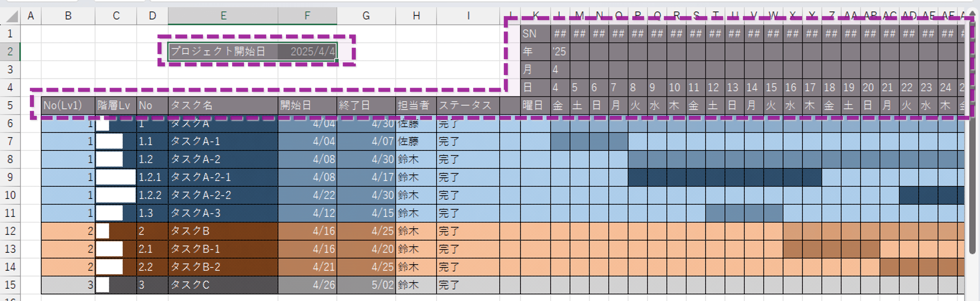Click the 担当者 header cell
Viewport: 980px width, 301px height.
tap(416, 106)
